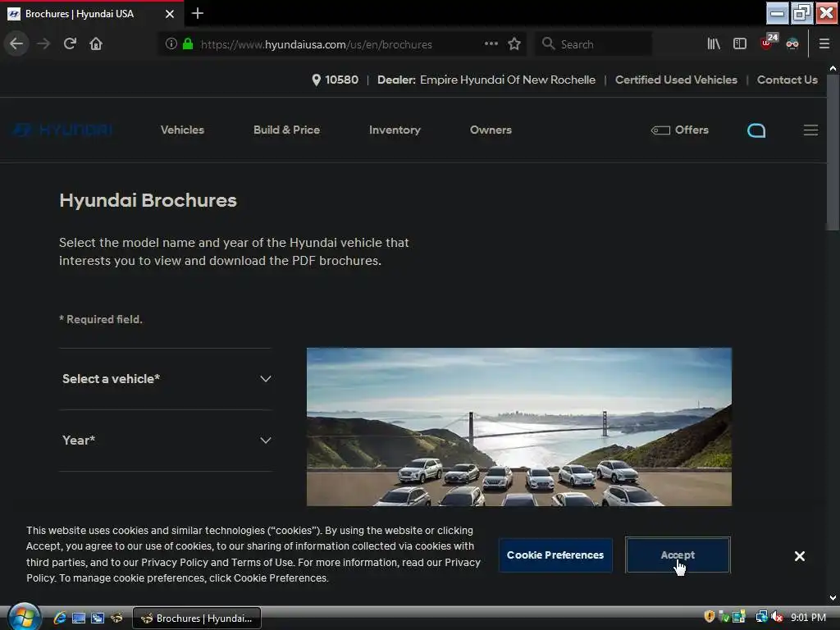This screenshot has width=840, height=630.
Task: Open the blue chat bubble icon
Action: point(756,130)
